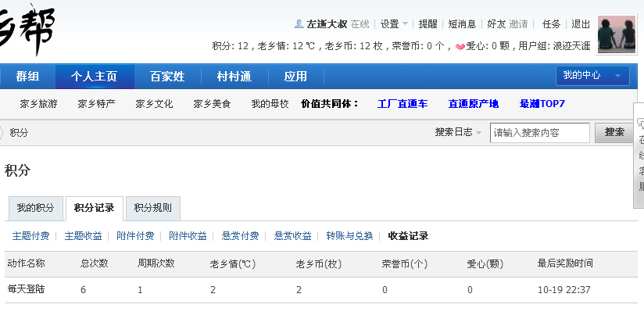Image resolution: width=644 pixels, height=333 pixels.
Task: Focus the 请输入搜索内容 search field
Action: [540, 133]
